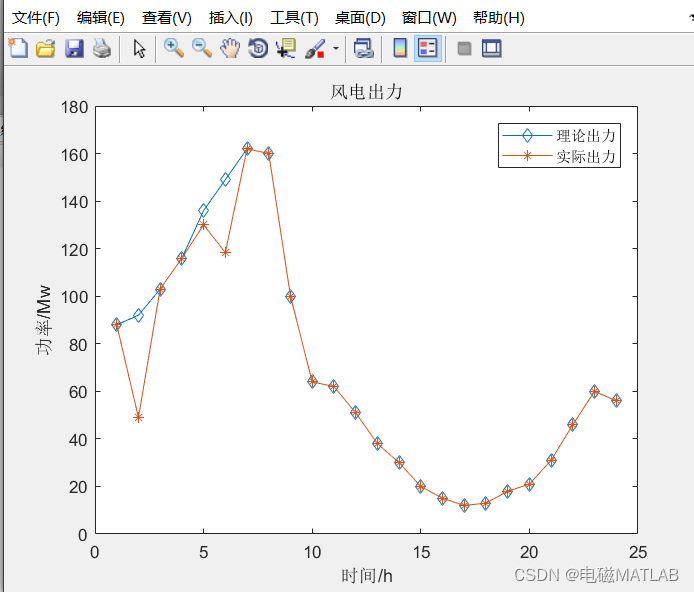Image resolution: width=694 pixels, height=592 pixels.
Task: Click the New Figure icon
Action: (x=18, y=48)
